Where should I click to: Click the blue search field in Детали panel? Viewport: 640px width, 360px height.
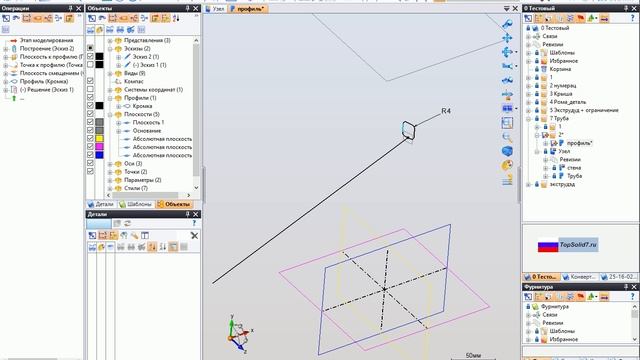click(x=98, y=224)
